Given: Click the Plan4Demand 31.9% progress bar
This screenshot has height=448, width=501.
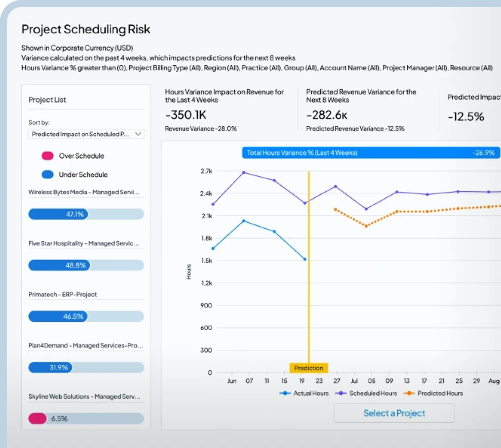Looking at the screenshot, I should pyautogui.click(x=86, y=368).
